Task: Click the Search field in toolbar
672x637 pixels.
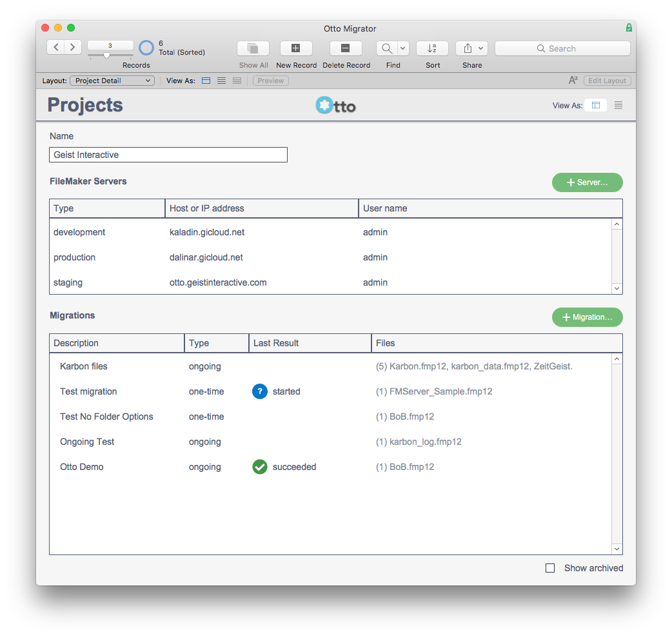Action: (x=562, y=48)
